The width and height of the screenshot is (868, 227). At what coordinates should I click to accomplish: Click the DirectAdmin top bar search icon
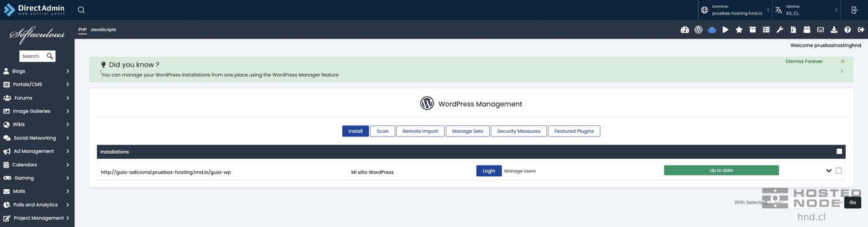click(81, 10)
